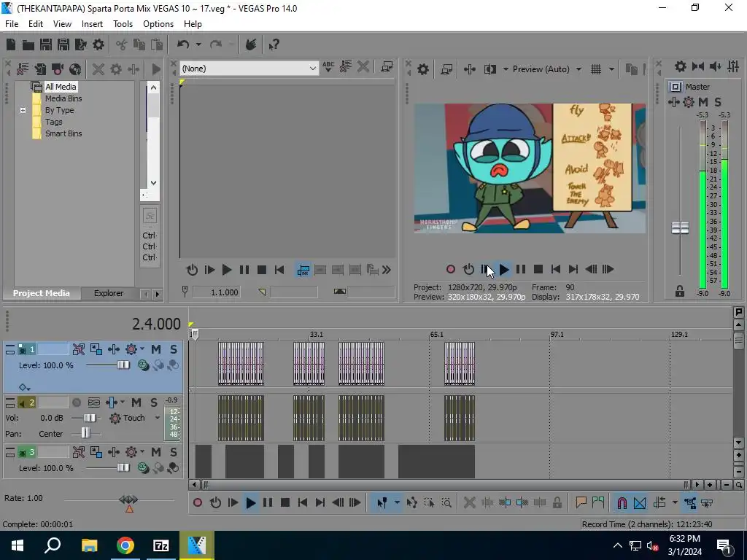Click the Arm for Record button on track 2
The image size is (747, 560).
click(x=76, y=402)
